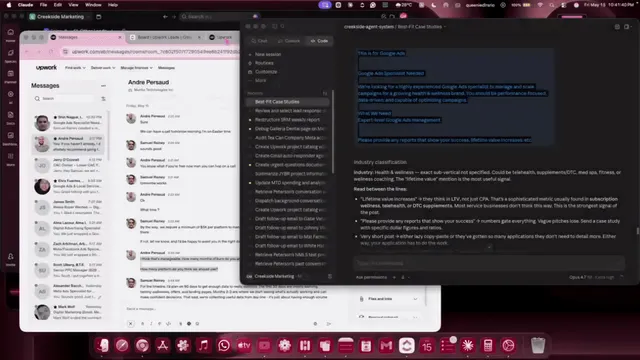Click the Claude message input field
This screenshot has width=640, height=360.
[x=489, y=263]
